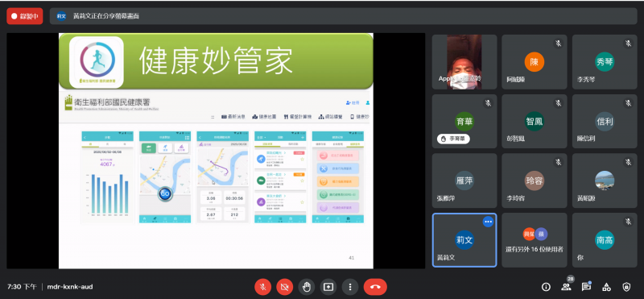Unmute your microphone in the call bar

263,287
